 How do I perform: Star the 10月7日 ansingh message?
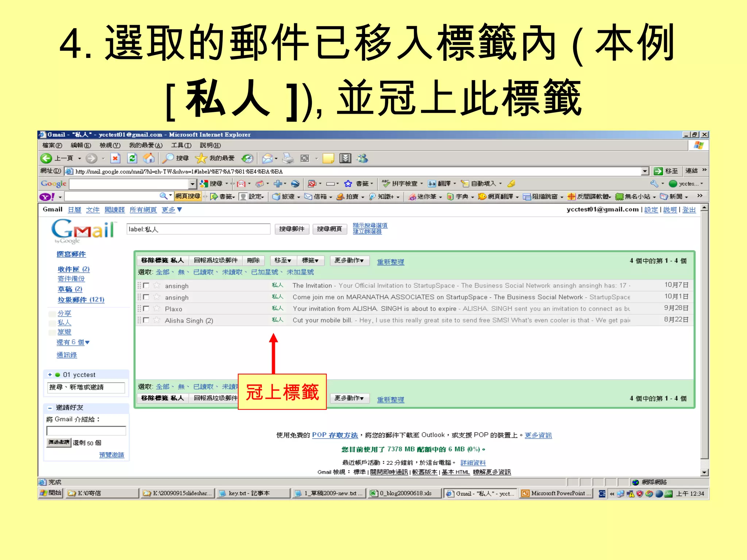click(x=157, y=285)
